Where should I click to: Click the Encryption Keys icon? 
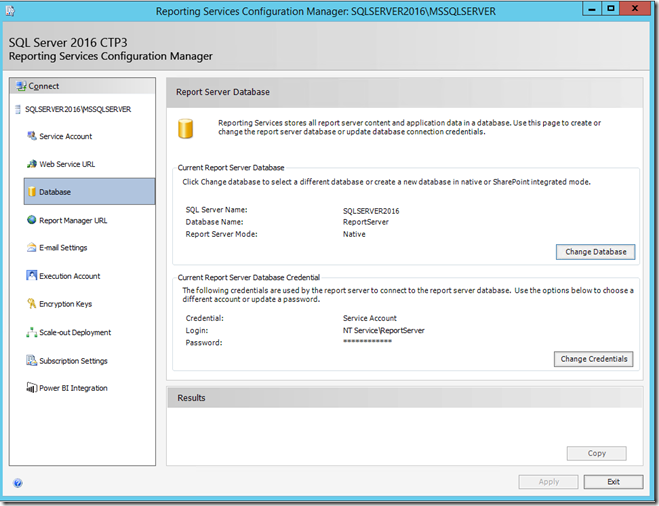click(x=31, y=304)
